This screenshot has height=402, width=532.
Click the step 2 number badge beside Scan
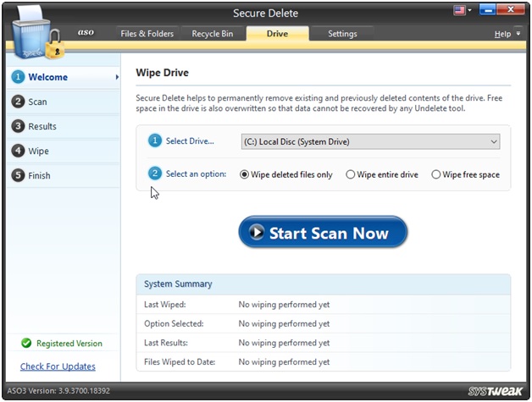(18, 102)
